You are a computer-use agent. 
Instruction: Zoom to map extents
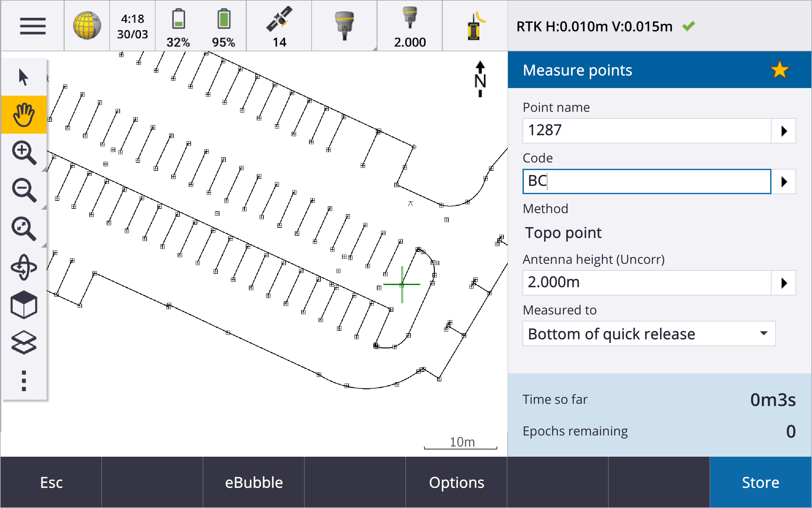pos(24,229)
